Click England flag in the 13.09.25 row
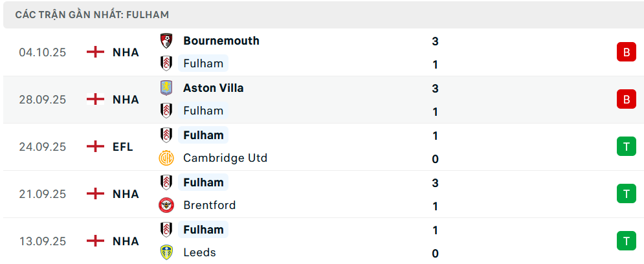This screenshot has height=264, width=644. pos(95,241)
